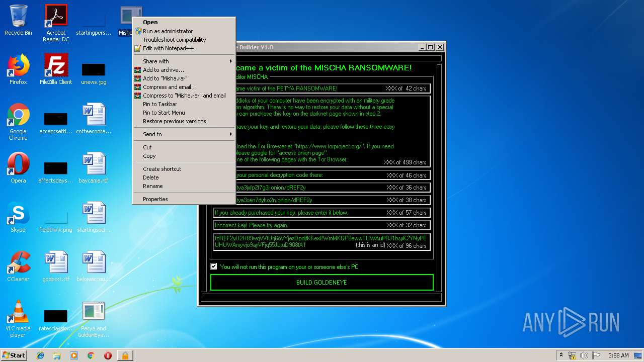Open the network tray icon
This screenshot has width=644, height=362.
572,355
